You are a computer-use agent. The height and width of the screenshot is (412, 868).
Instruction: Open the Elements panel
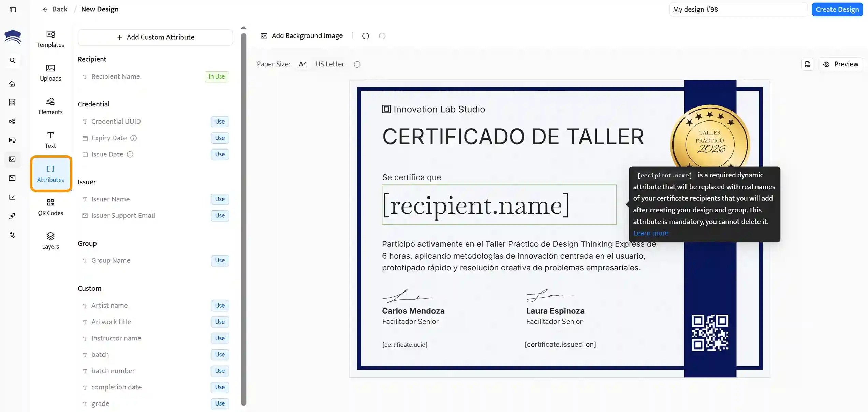50,106
